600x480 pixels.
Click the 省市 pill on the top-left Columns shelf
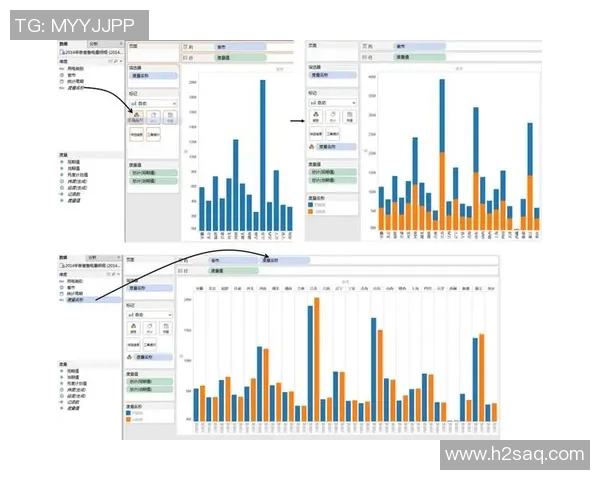(x=238, y=47)
